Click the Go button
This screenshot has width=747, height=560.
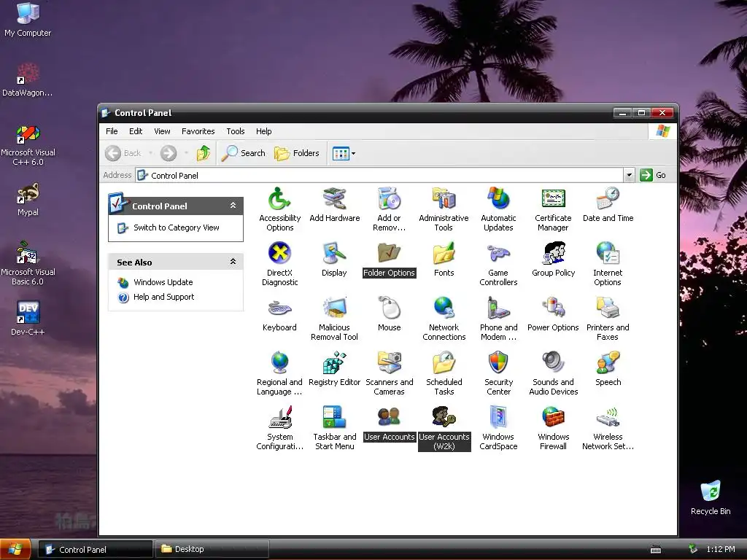pos(653,175)
